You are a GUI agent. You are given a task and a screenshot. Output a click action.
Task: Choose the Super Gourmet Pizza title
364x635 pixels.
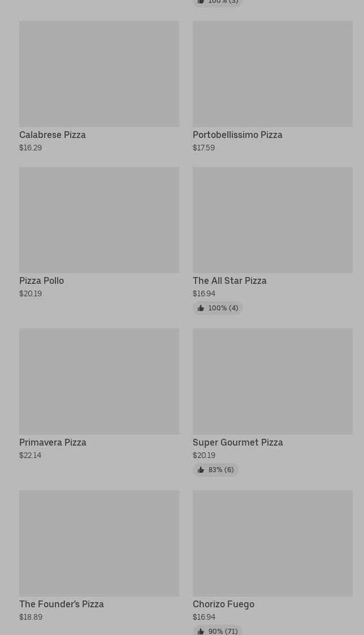tap(238, 443)
